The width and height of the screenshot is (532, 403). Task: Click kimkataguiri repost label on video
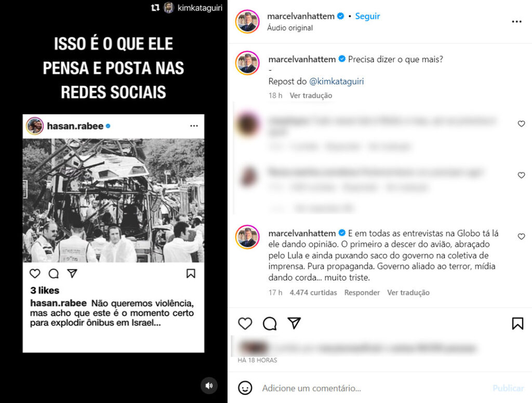199,8
